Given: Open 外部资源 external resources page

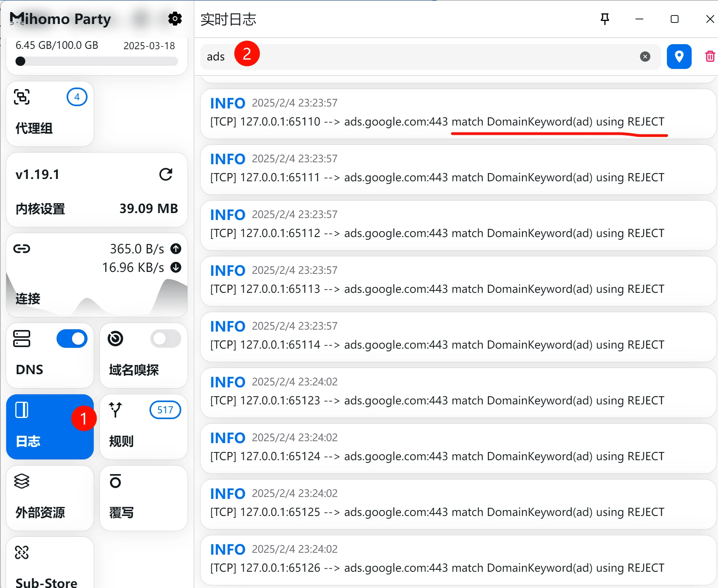Looking at the screenshot, I should tap(50, 498).
